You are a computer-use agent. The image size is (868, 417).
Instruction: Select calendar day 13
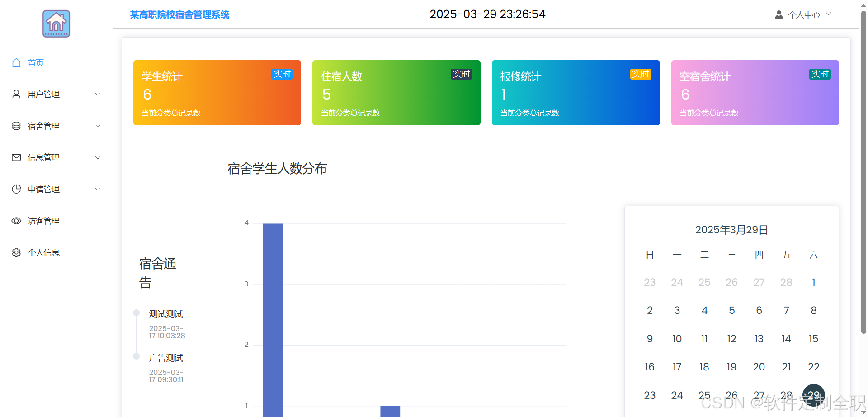pos(759,339)
